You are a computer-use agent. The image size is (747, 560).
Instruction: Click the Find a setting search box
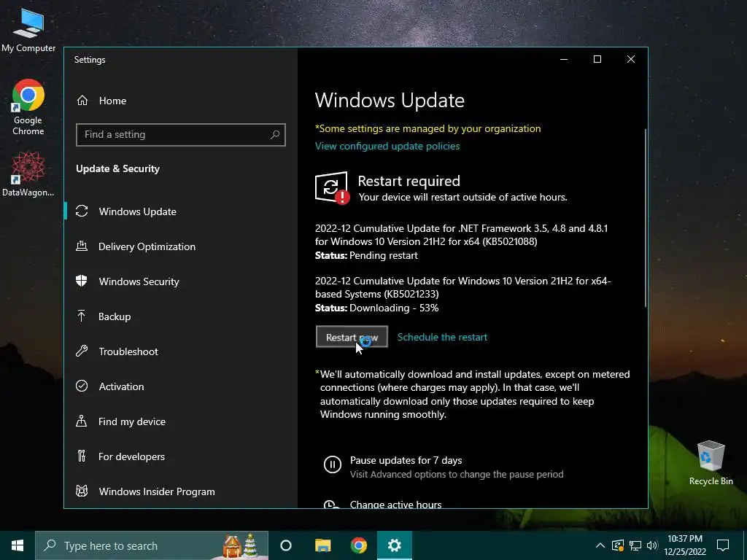[181, 135]
